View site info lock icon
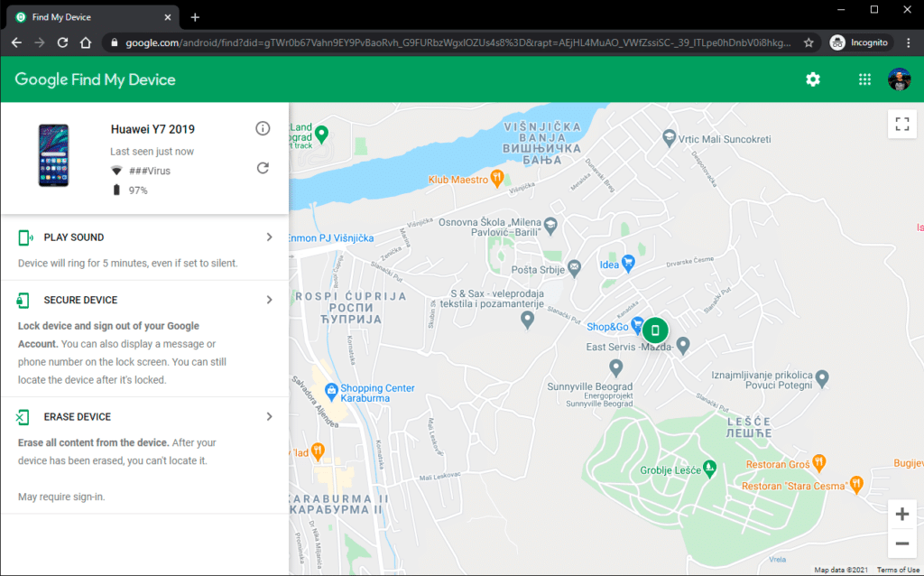The image size is (924, 576). click(115, 42)
